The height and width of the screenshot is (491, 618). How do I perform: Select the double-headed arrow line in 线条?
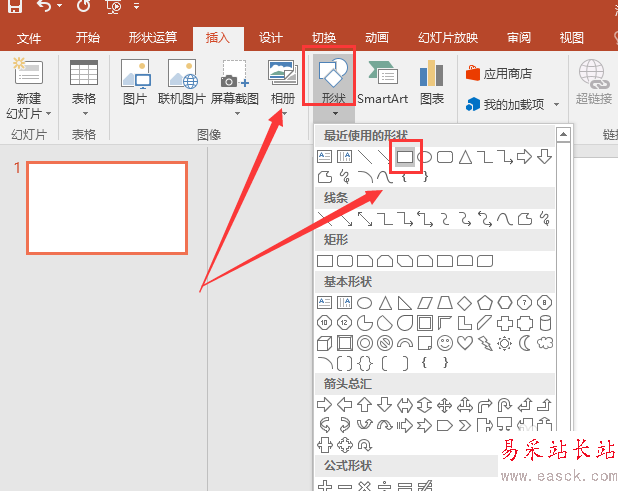pyautogui.click(x=365, y=219)
